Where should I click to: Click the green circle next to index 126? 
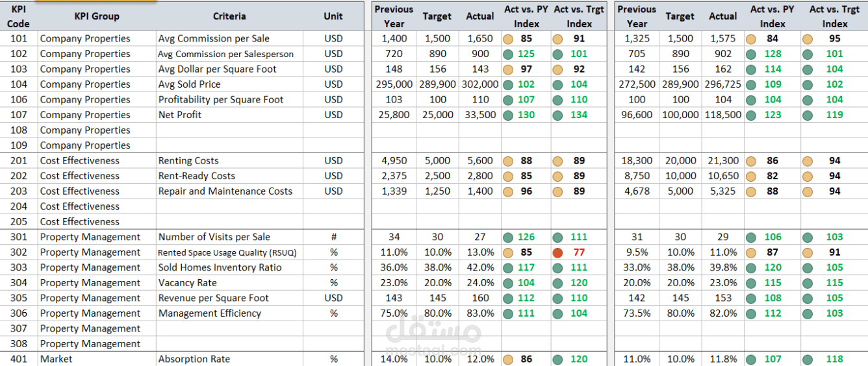[x=509, y=237]
